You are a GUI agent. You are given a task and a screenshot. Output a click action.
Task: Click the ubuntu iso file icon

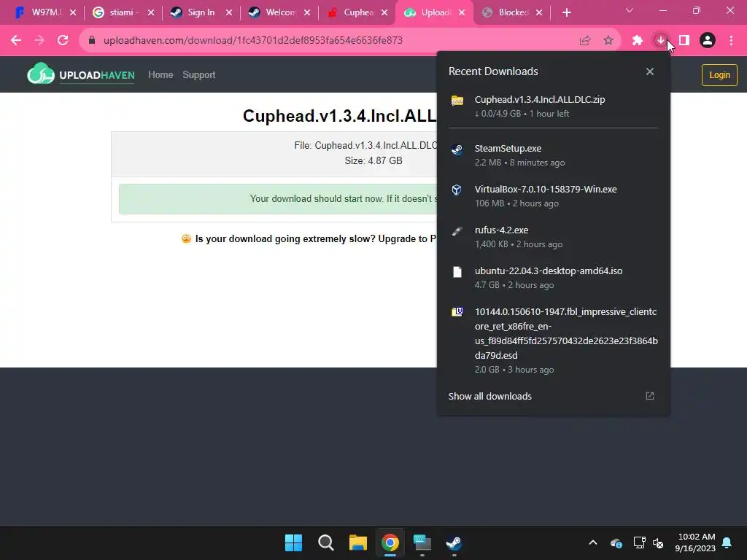pyautogui.click(x=457, y=272)
